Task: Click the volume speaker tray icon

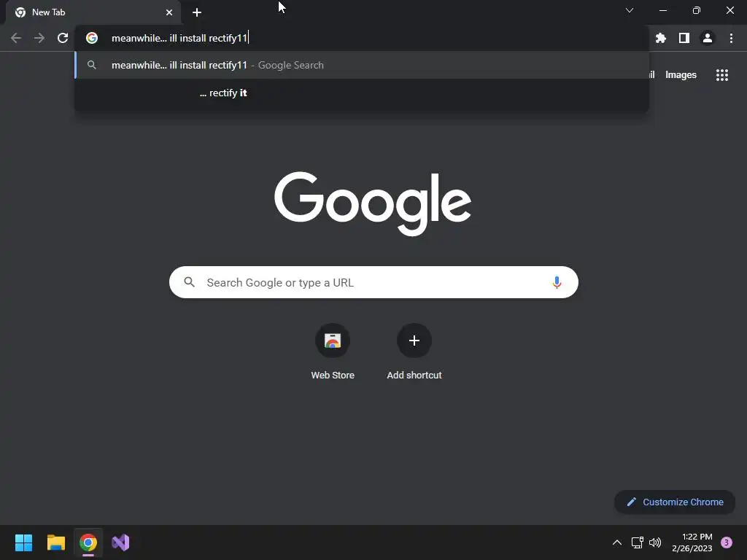Action: (x=656, y=542)
